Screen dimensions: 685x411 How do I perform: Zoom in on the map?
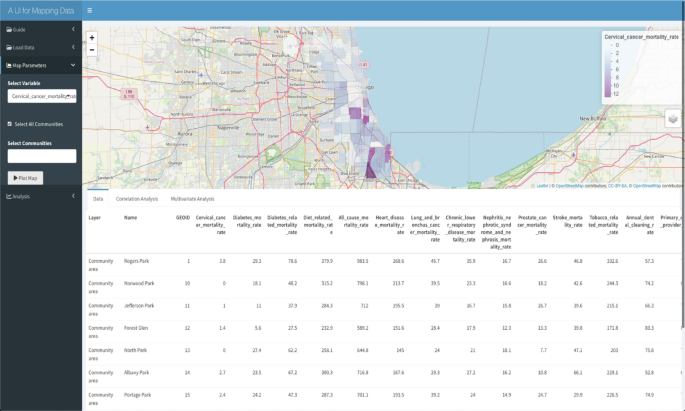click(92, 38)
